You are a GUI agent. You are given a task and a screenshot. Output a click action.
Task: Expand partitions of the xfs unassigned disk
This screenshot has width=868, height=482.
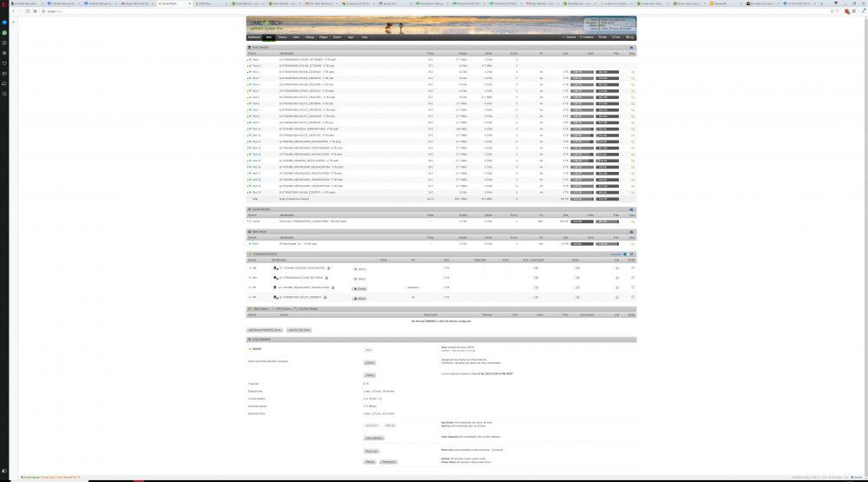tap(275, 298)
